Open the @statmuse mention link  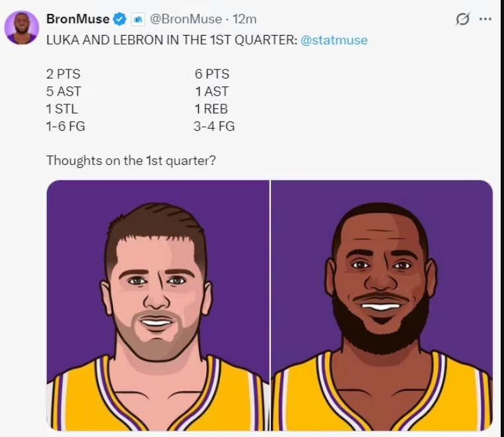[334, 40]
